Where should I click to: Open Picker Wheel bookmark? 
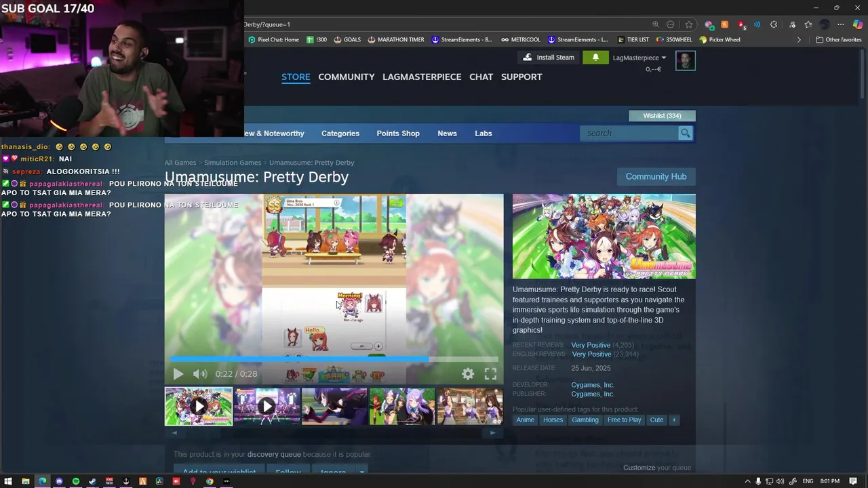tap(719, 40)
